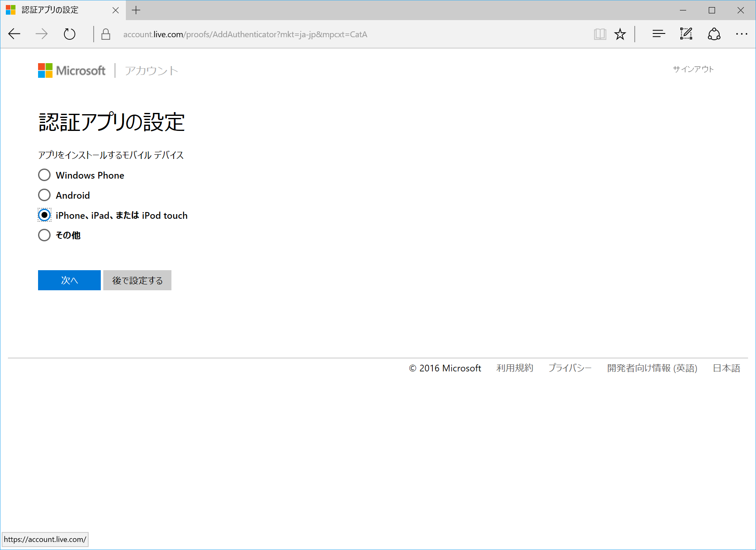Click the サインアウト link
Viewport: 756px width, 550px height.
[693, 69]
